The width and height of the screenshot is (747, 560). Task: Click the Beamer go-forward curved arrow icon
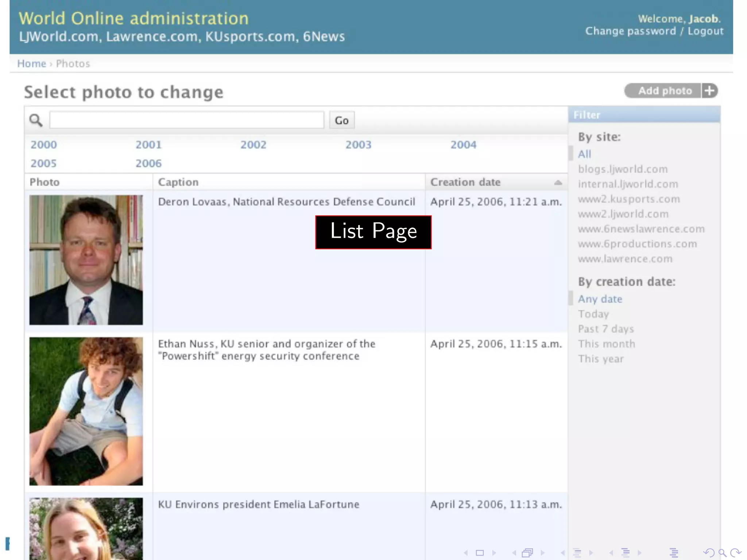(x=736, y=553)
